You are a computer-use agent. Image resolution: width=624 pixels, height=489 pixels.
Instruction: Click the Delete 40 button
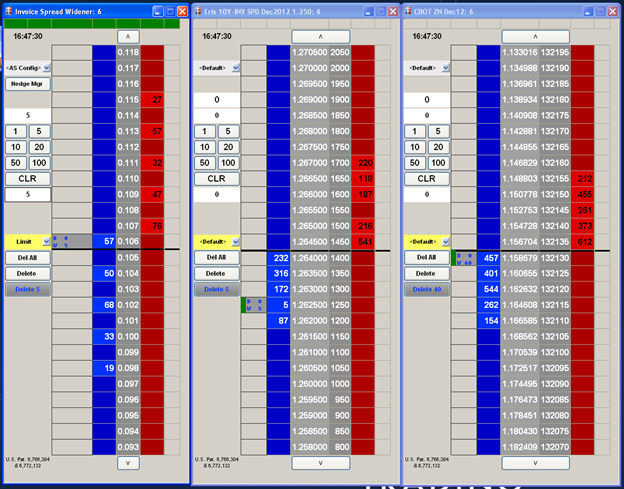pyautogui.click(x=427, y=289)
